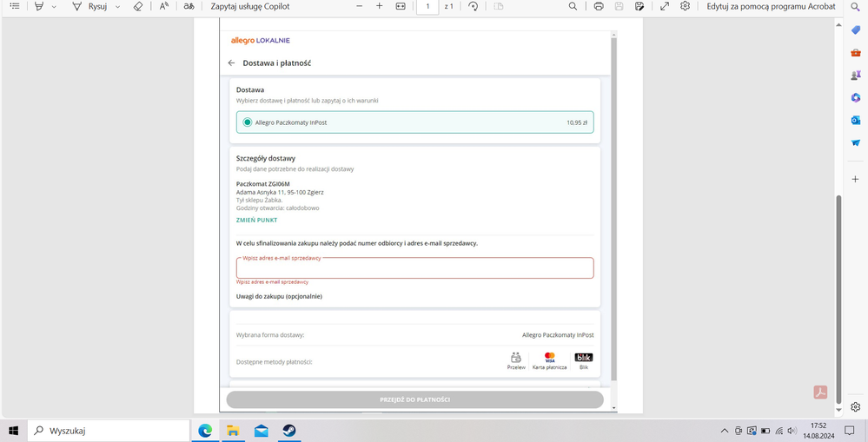Open the notification center icon
The width and height of the screenshot is (868, 442).
click(x=849, y=431)
